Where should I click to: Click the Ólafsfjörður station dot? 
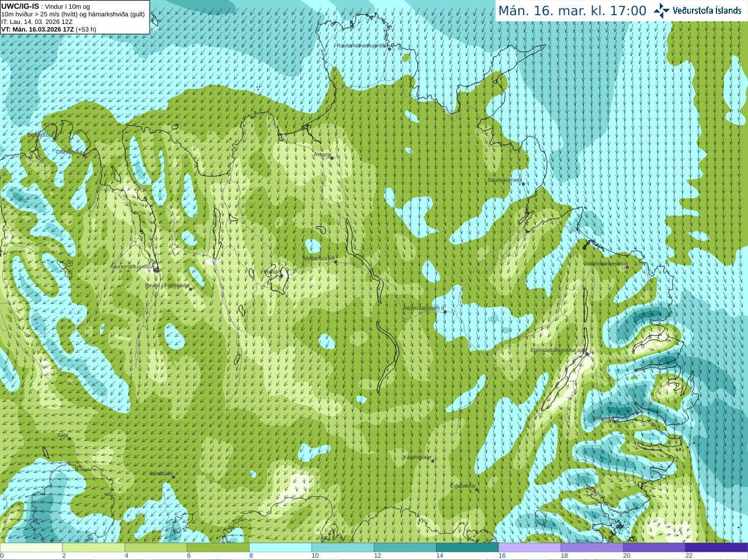84,155
